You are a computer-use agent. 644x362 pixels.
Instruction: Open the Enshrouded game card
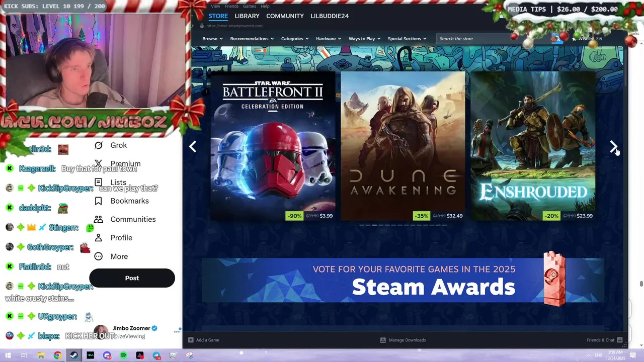(x=533, y=146)
